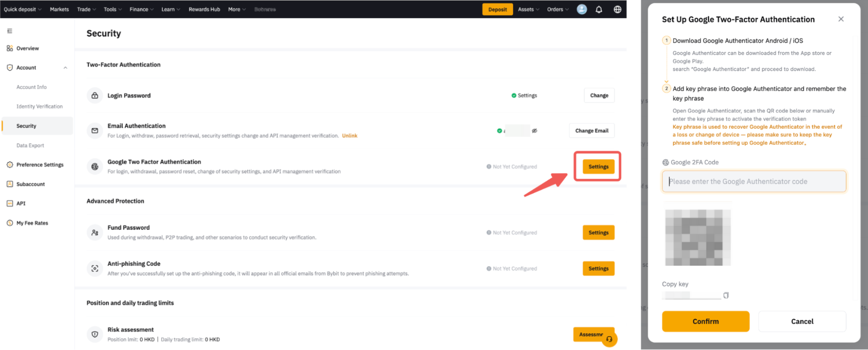
Task: Click the blurred QR code image
Action: (698, 237)
